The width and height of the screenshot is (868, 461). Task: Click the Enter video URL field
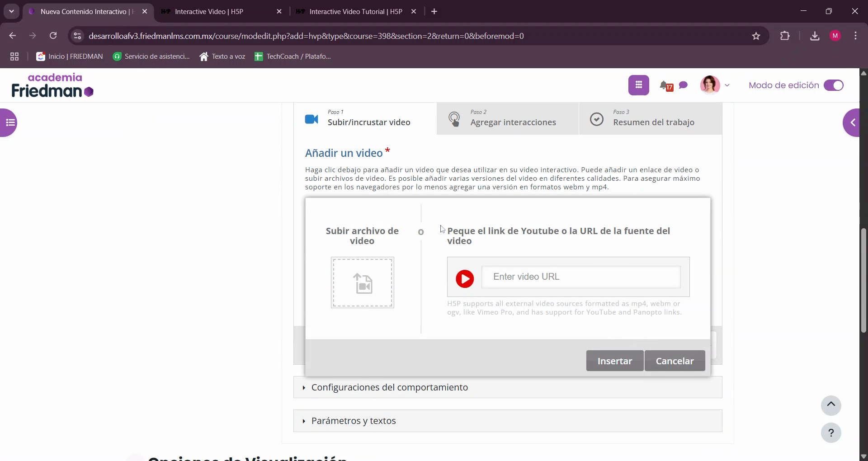[x=581, y=277]
